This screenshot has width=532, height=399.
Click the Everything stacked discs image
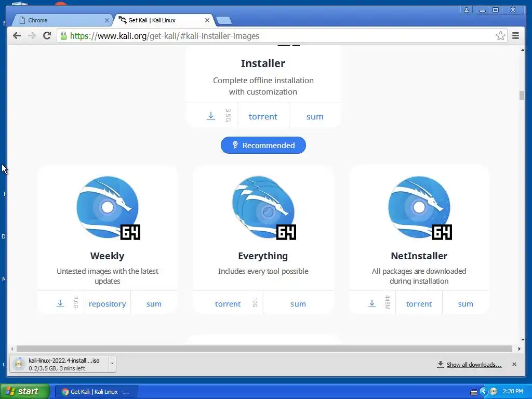coord(263,207)
